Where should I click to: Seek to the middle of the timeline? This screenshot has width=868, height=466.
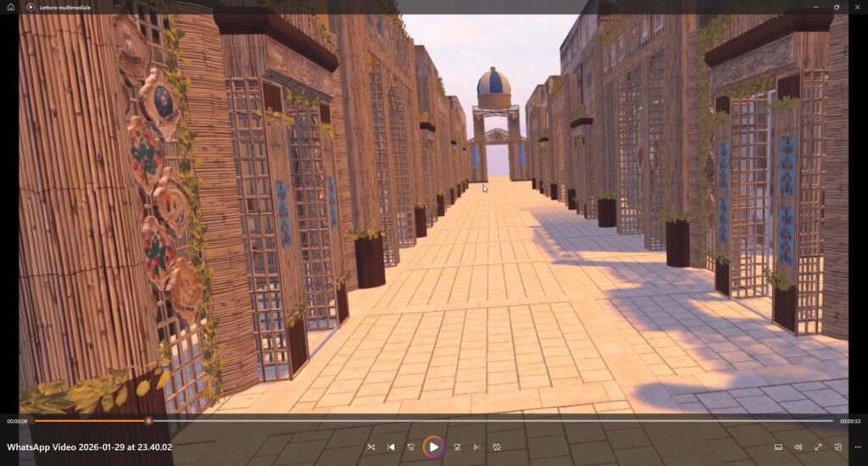pos(434,420)
